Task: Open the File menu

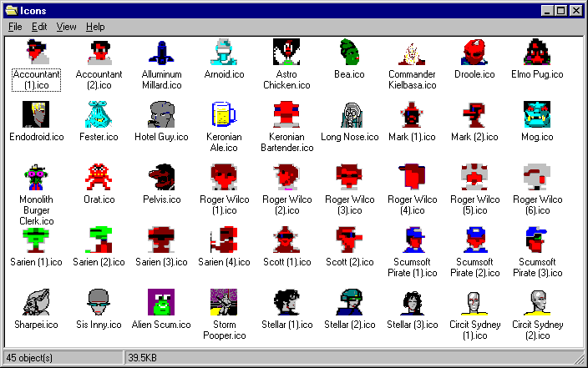Action: click(15, 27)
